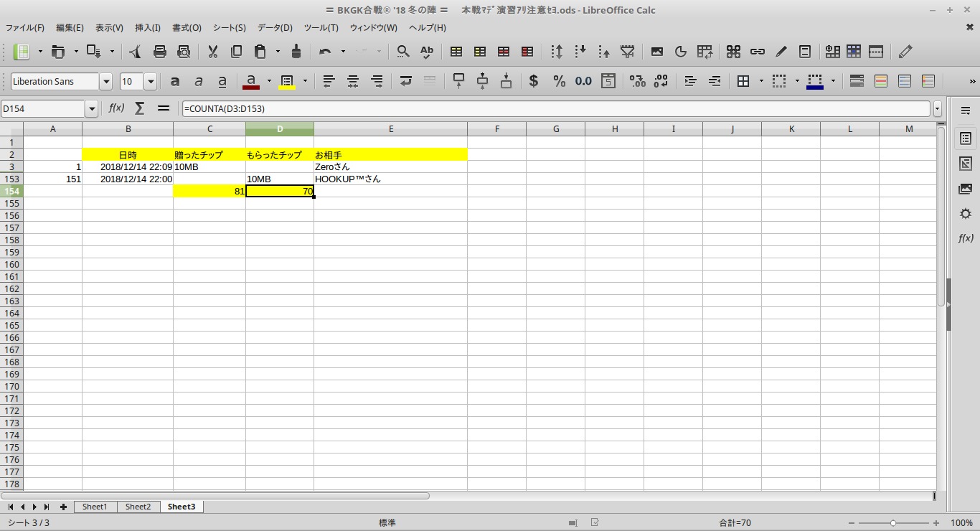Open the Sidebar Navigator deck
The height and width of the screenshot is (531, 980).
tap(966, 214)
